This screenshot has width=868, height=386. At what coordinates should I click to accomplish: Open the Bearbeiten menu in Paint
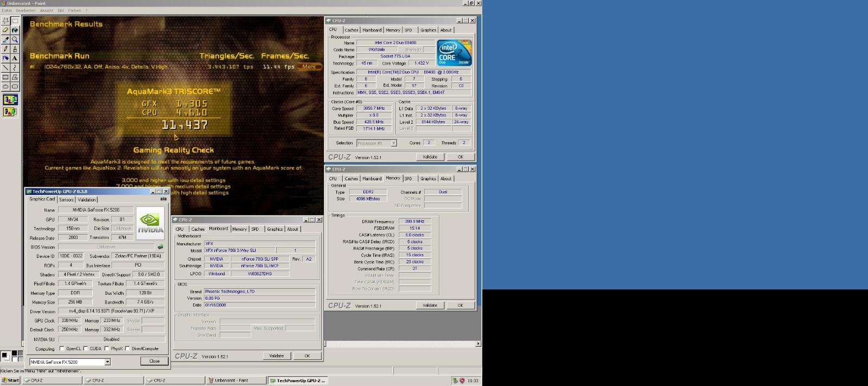tap(25, 10)
